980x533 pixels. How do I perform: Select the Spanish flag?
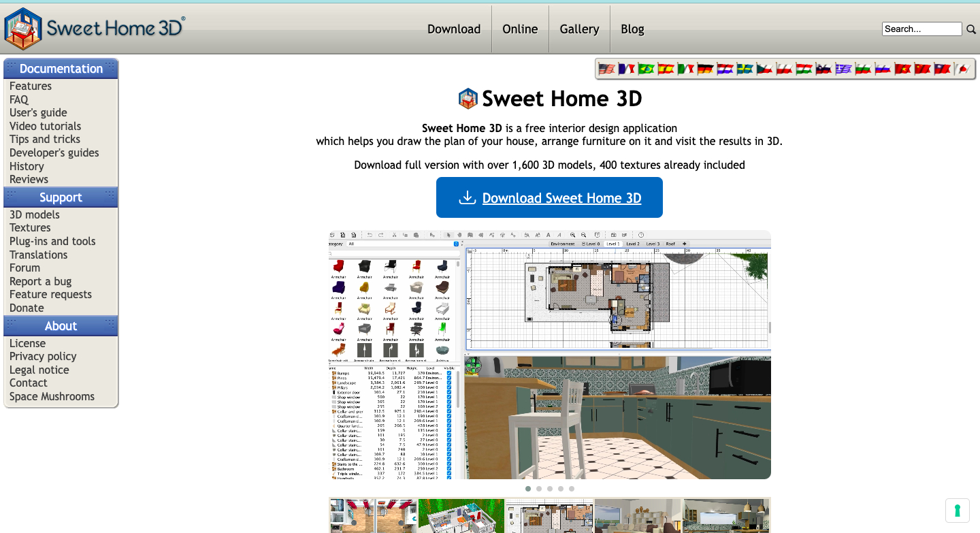pyautogui.click(x=666, y=69)
